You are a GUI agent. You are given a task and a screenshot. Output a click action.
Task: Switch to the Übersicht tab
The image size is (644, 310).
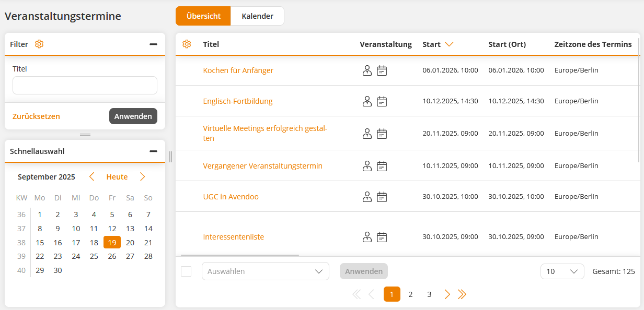pyautogui.click(x=203, y=16)
